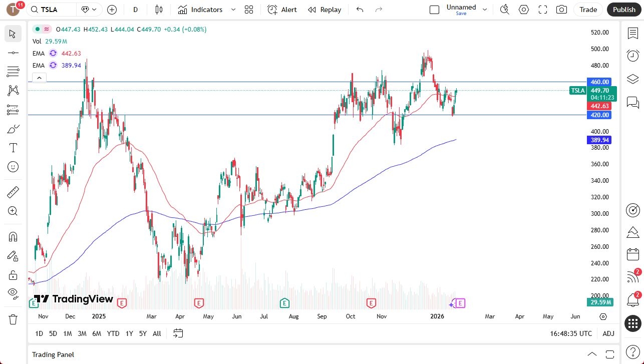644x364 pixels.
Task: Take a snapshot with camera icon
Action: pyautogui.click(x=561, y=10)
